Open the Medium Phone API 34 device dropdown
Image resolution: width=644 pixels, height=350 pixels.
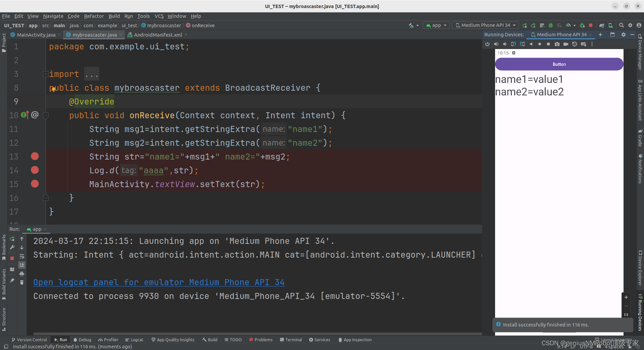[485, 26]
